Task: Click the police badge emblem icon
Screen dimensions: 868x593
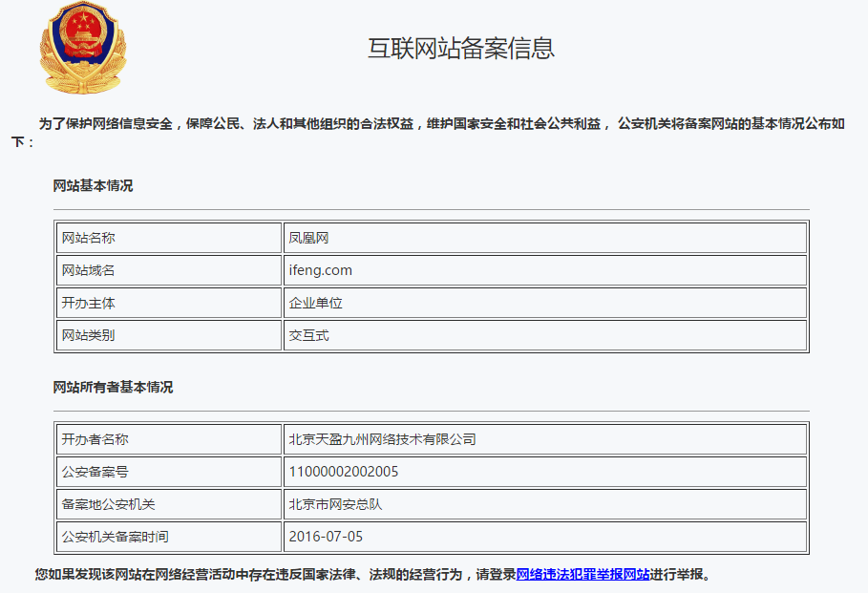Action: [83, 48]
